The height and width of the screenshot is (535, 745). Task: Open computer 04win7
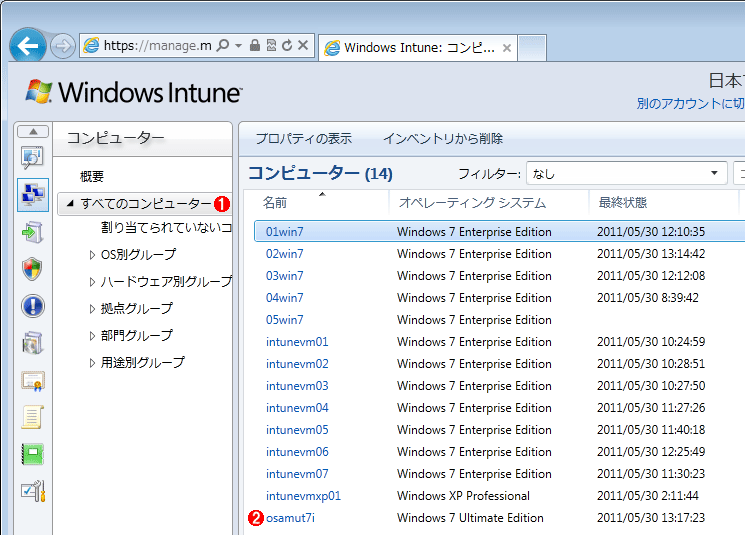tap(284, 298)
